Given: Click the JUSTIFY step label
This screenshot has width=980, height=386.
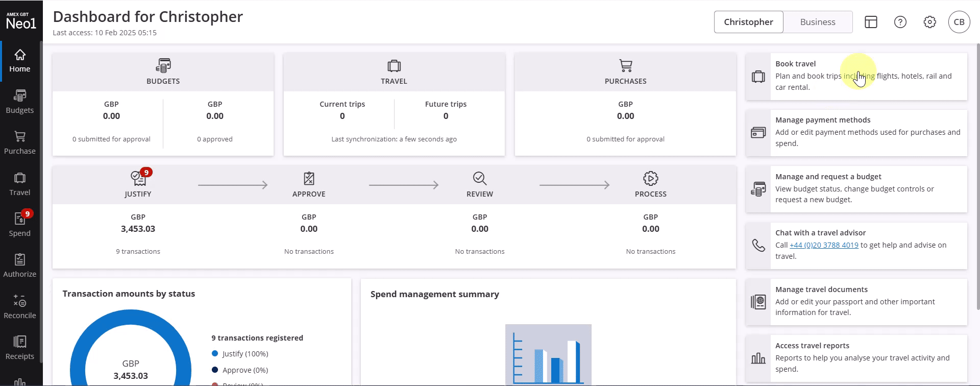Looking at the screenshot, I should coord(138,194).
